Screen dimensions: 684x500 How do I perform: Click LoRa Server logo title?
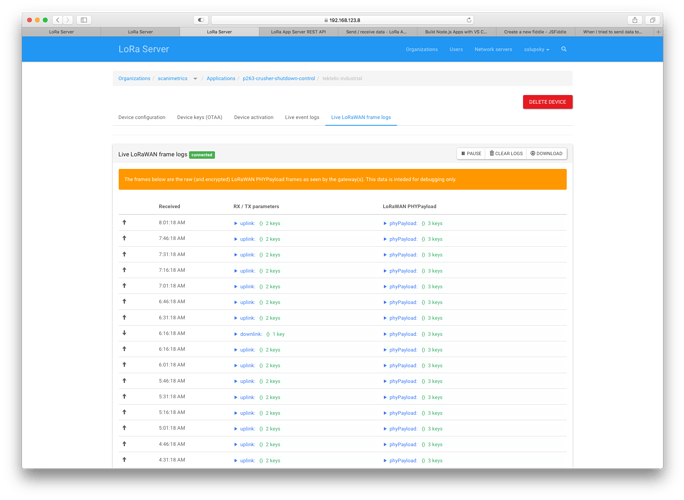(x=144, y=49)
